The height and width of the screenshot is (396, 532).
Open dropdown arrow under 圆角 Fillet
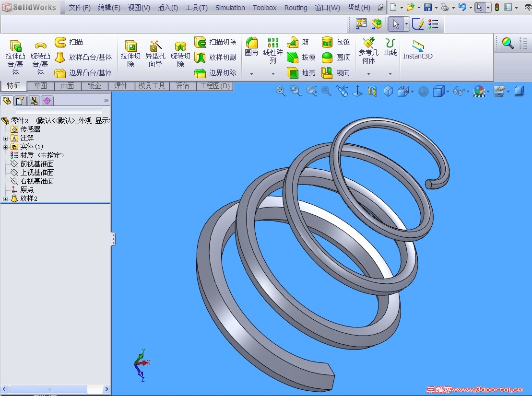[x=251, y=74]
